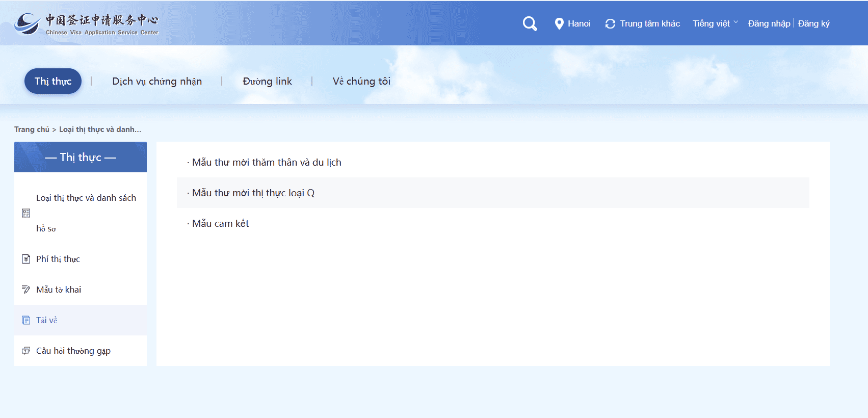Click the Hanoi location pin icon
Viewport: 868px width, 418px height.
[x=559, y=24]
